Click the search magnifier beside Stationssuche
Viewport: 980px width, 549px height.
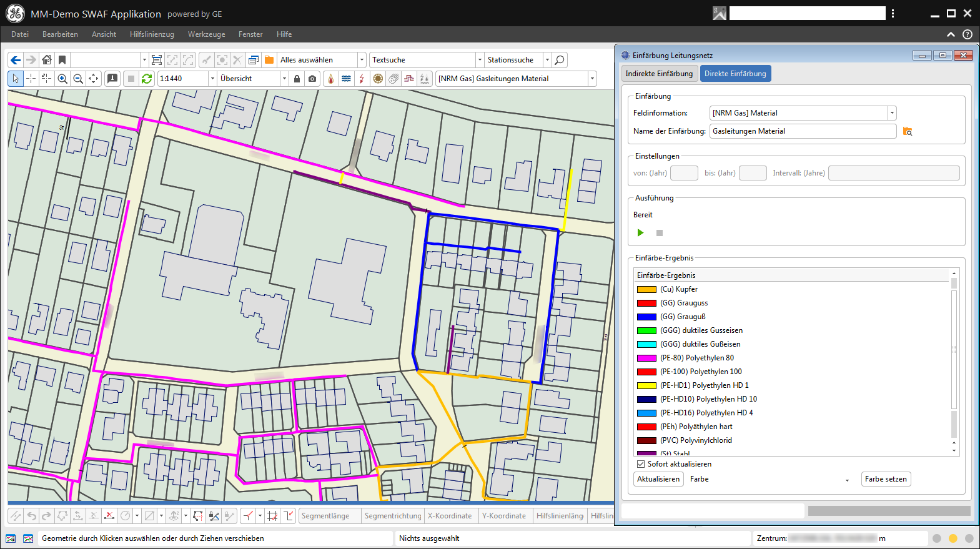point(560,60)
